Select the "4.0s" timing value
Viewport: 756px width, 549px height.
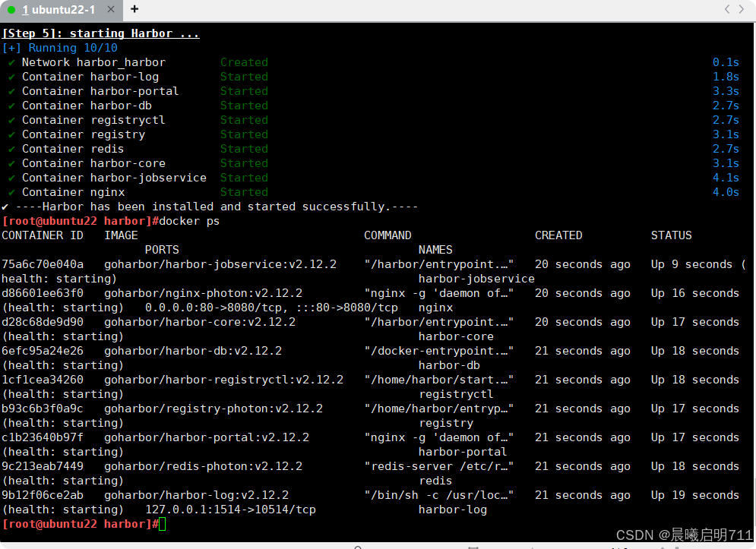pos(726,192)
